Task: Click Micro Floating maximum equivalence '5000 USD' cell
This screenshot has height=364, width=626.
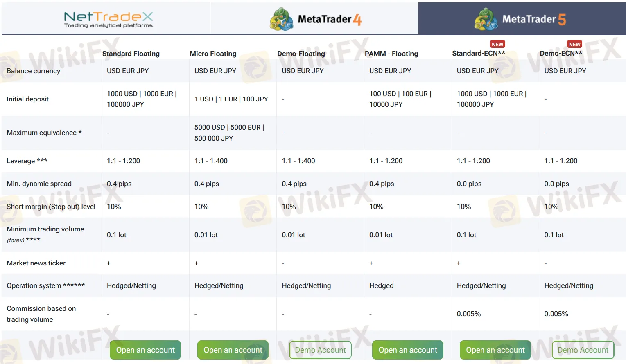Action: [229, 133]
